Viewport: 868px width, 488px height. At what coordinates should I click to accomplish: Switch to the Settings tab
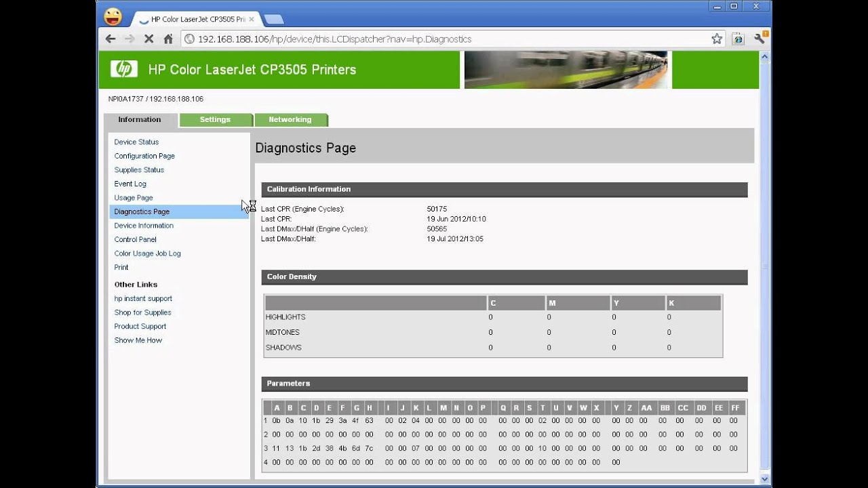(x=215, y=120)
